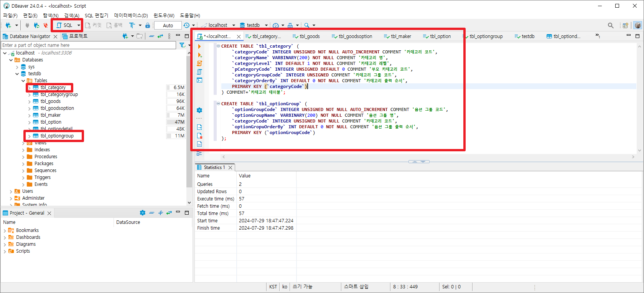Open the SQL 편집기 menu
Image resolution: width=644 pixels, height=293 pixels.
(96, 15)
